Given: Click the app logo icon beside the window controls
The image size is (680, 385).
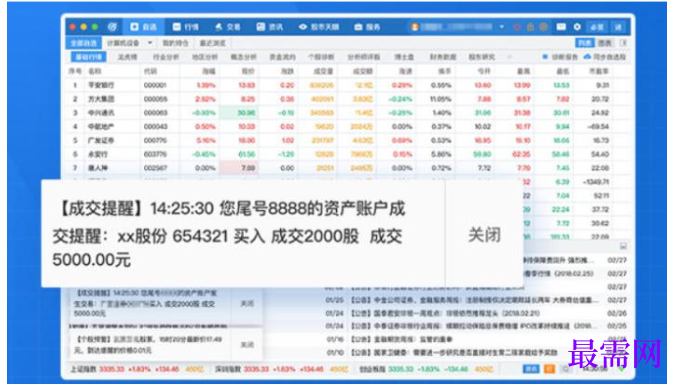Looking at the screenshot, I should click(112, 27).
